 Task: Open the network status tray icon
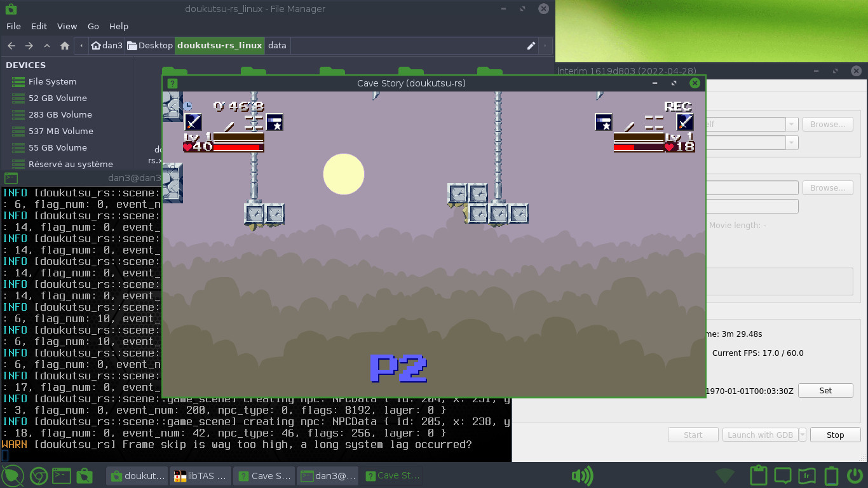coord(726,475)
